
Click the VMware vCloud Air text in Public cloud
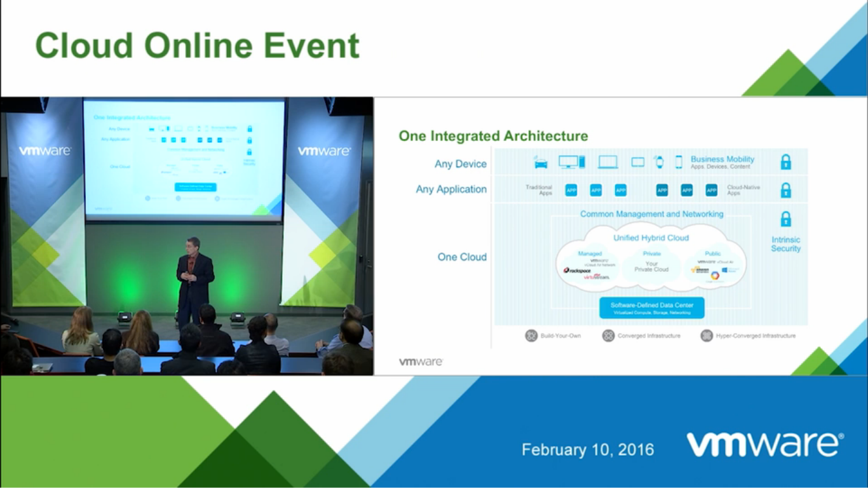[715, 262]
